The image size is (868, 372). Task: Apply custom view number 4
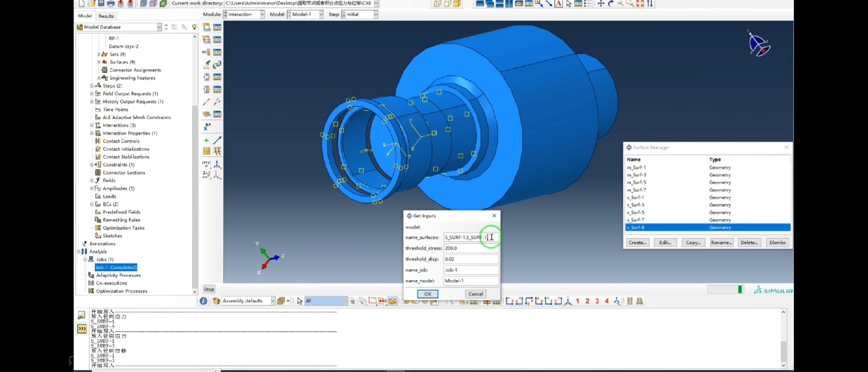(x=607, y=301)
